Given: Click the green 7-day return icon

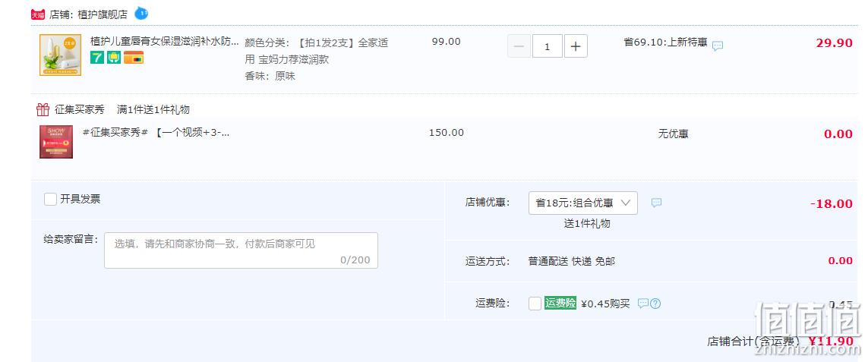Looking at the screenshot, I should pyautogui.click(x=97, y=57).
